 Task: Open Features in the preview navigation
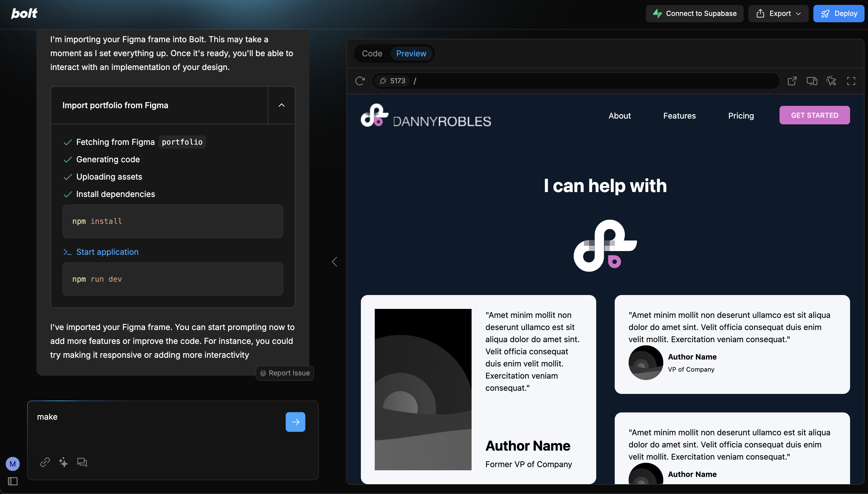click(x=679, y=116)
